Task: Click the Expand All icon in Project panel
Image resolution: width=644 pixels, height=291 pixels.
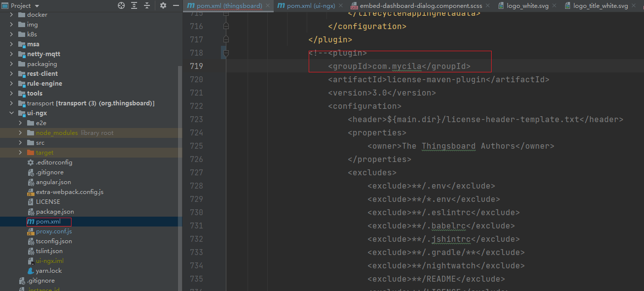Action: [135, 5]
